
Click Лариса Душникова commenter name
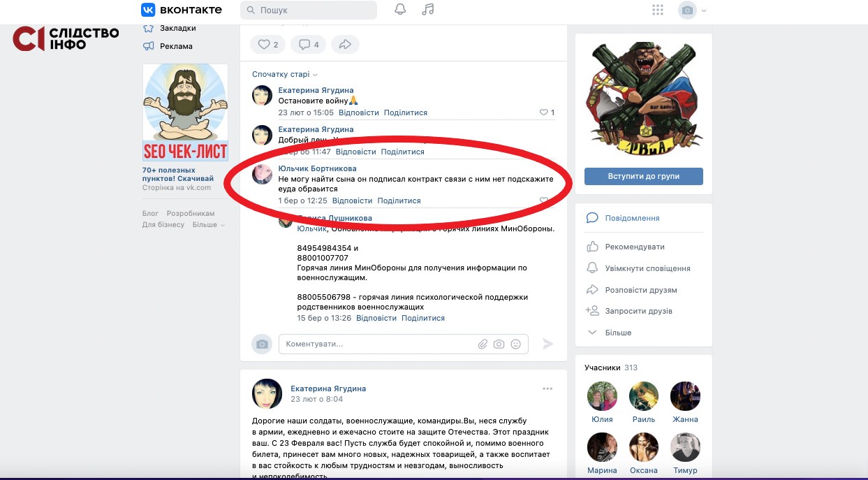[x=334, y=218]
